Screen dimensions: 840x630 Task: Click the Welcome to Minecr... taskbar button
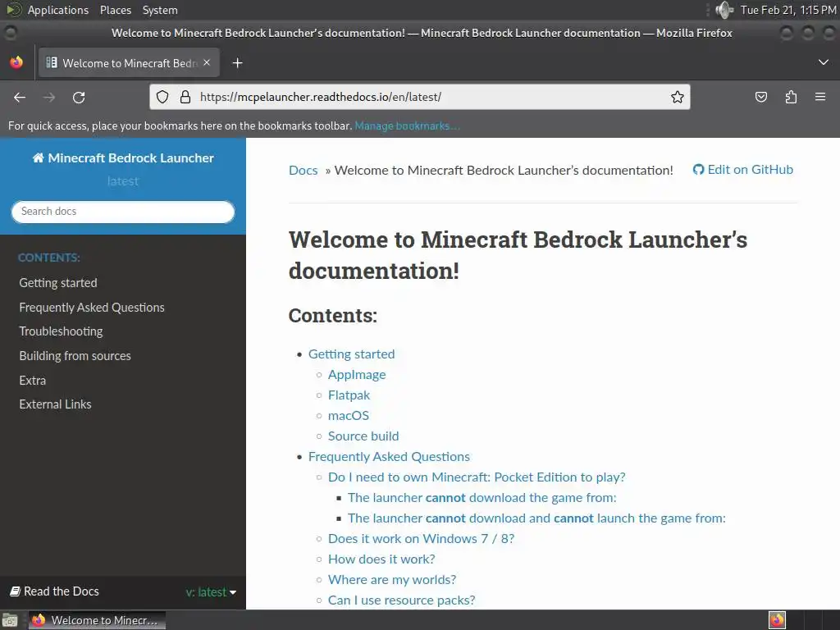pyautogui.click(x=97, y=620)
